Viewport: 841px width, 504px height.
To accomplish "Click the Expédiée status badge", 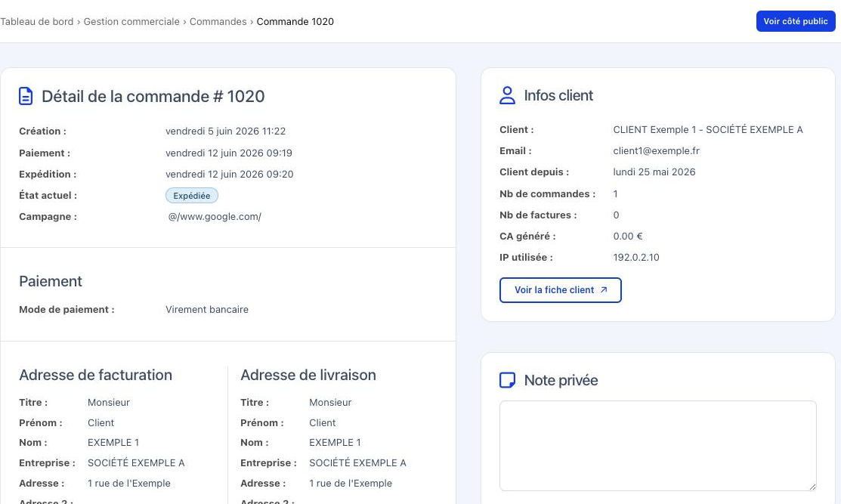I will (191, 196).
